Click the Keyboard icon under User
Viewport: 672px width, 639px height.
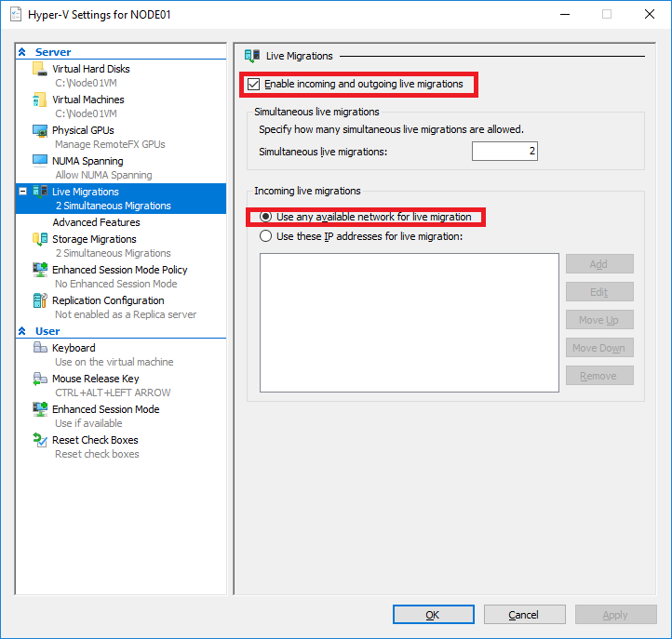[x=40, y=347]
